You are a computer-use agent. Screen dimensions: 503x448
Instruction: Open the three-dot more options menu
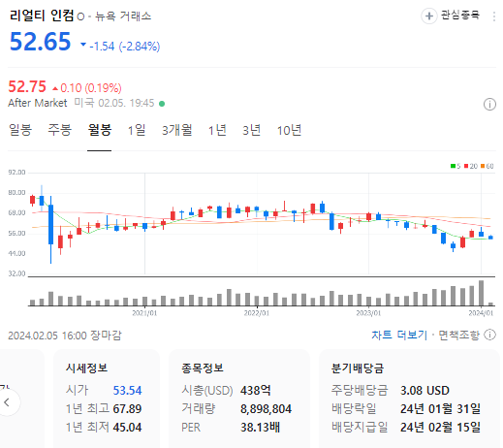(494, 16)
